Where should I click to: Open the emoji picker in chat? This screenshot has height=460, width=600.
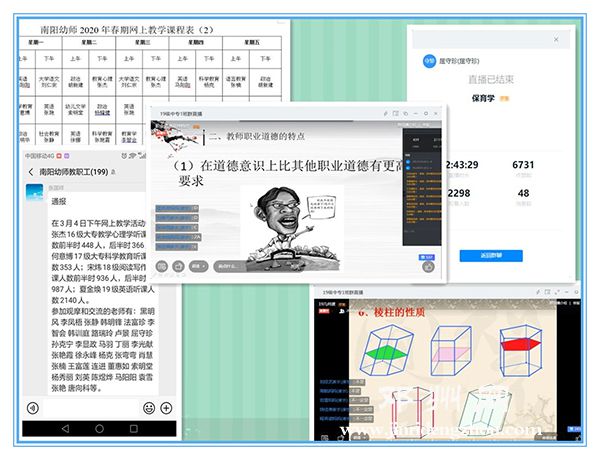coord(149,408)
